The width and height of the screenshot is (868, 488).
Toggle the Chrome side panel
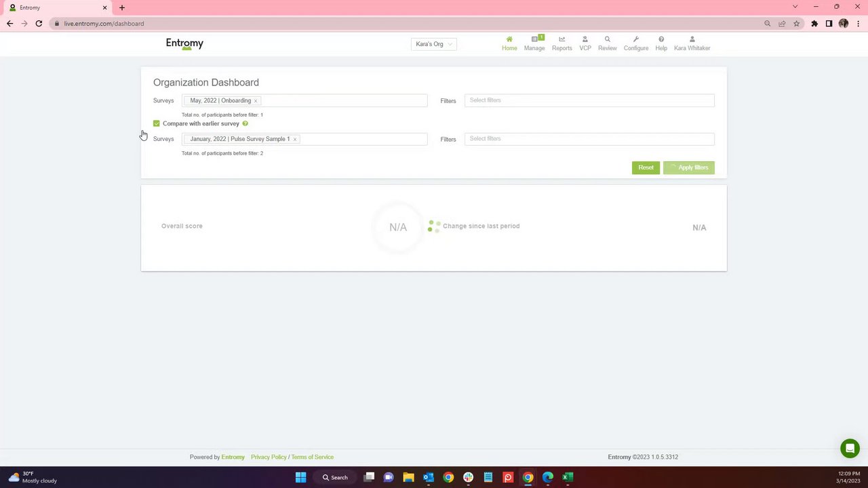(x=829, y=23)
